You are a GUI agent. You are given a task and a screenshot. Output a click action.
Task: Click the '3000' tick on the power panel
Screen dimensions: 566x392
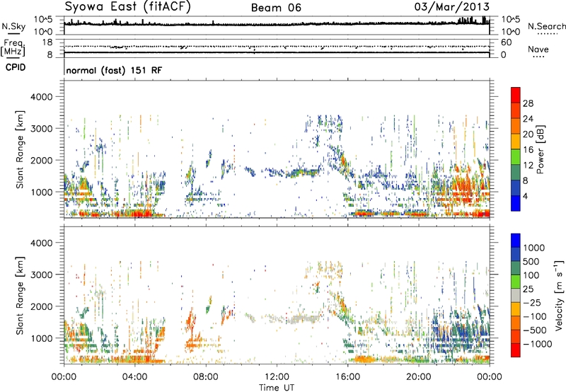(41, 129)
